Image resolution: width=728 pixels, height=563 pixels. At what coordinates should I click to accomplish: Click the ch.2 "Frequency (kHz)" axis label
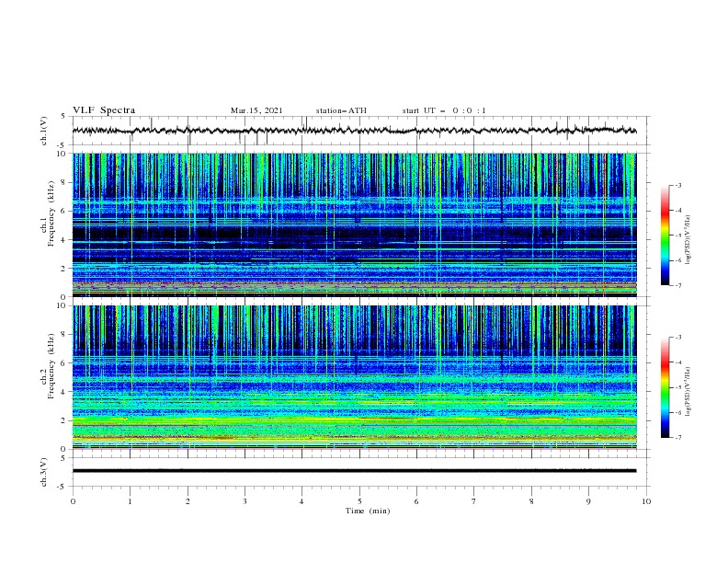(51, 366)
